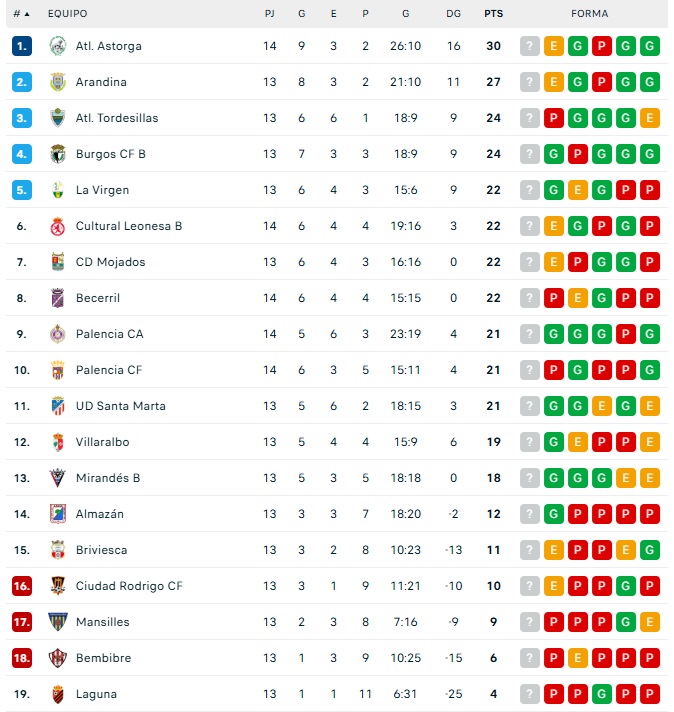Click the PJ column header
This screenshot has height=712, width=674.
270,14
